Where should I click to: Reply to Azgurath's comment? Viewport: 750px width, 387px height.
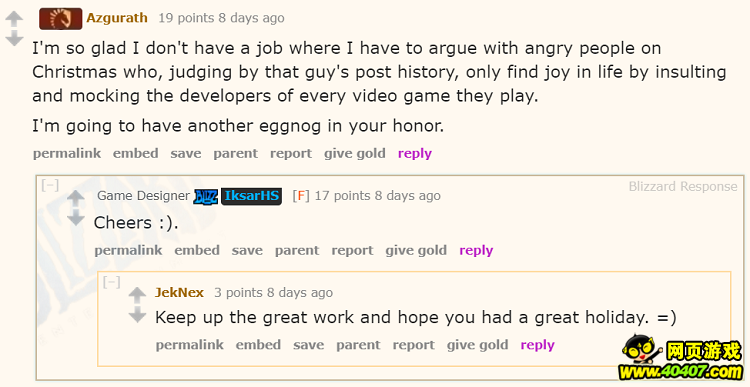(415, 154)
